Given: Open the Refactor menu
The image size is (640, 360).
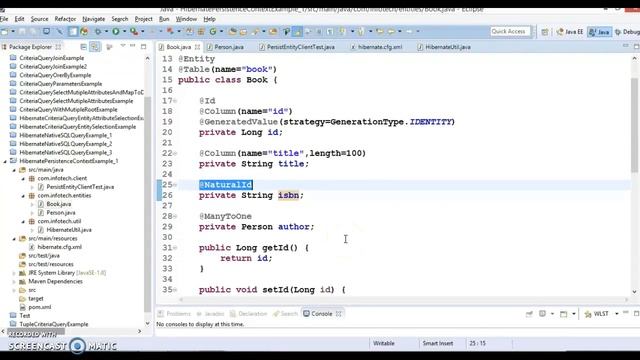Looking at the screenshot, I should tap(65, 19).
